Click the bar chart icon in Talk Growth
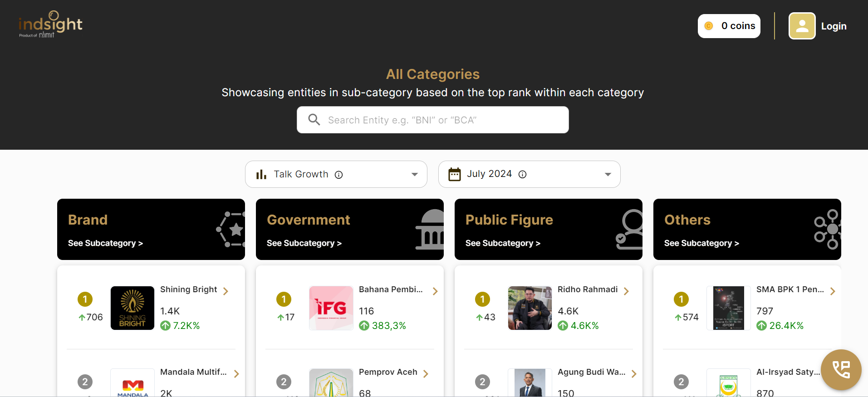Screen dimensions: 868x397 261,174
